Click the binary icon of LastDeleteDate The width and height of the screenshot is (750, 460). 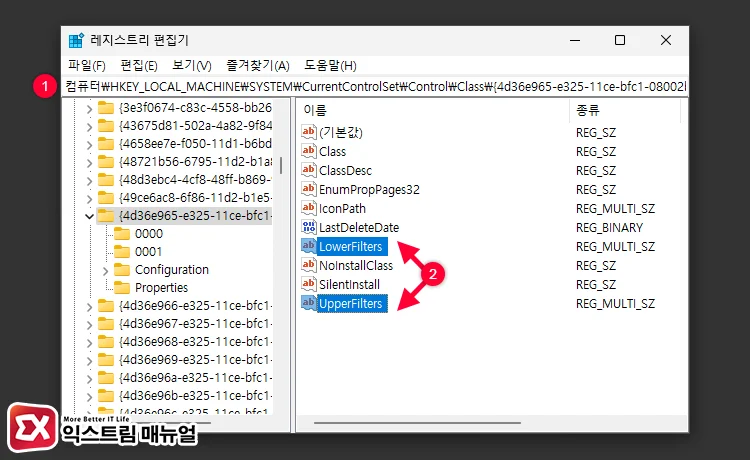click(x=309, y=227)
